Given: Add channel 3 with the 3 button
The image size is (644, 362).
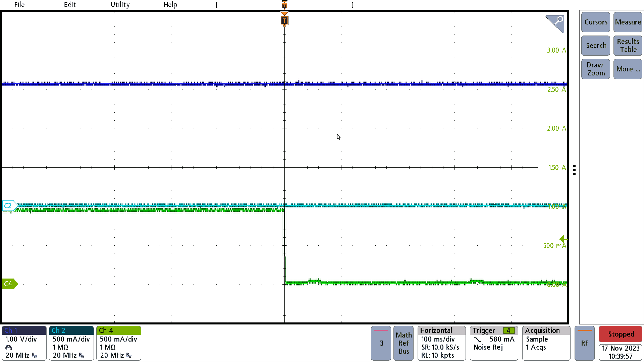Looking at the screenshot, I should [x=381, y=343].
